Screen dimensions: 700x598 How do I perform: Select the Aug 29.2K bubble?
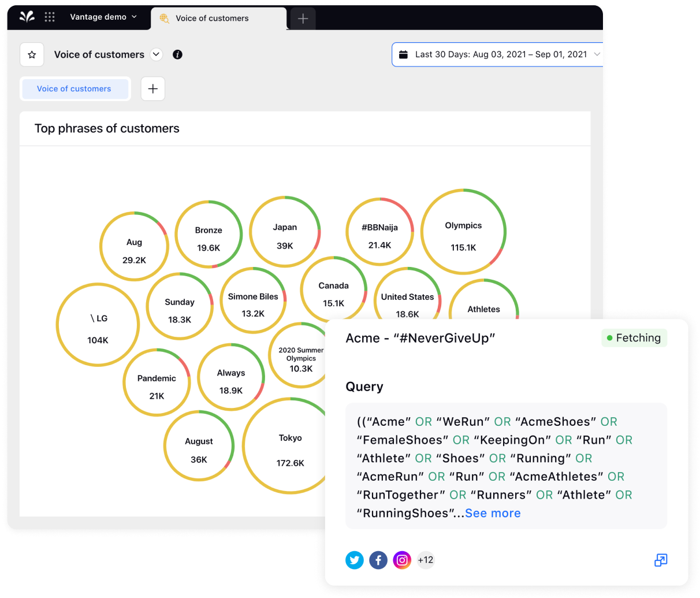pos(134,246)
